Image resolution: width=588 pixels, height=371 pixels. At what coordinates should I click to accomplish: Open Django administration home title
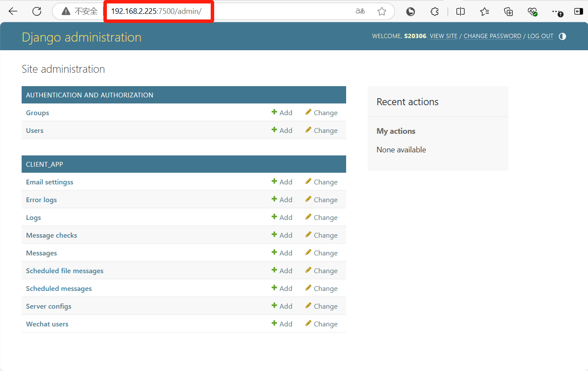82,37
